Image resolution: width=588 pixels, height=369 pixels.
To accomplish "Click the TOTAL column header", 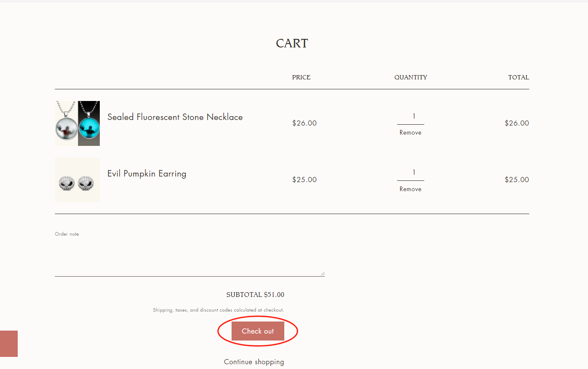I will (518, 77).
